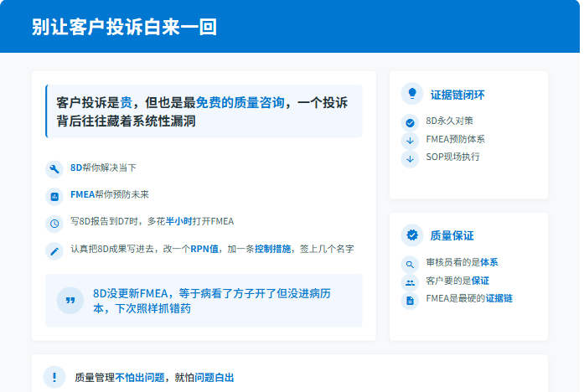The width and height of the screenshot is (584, 392).
Task: Click the pencil icon beside 认真把8D成果写进去
Action: (54, 250)
